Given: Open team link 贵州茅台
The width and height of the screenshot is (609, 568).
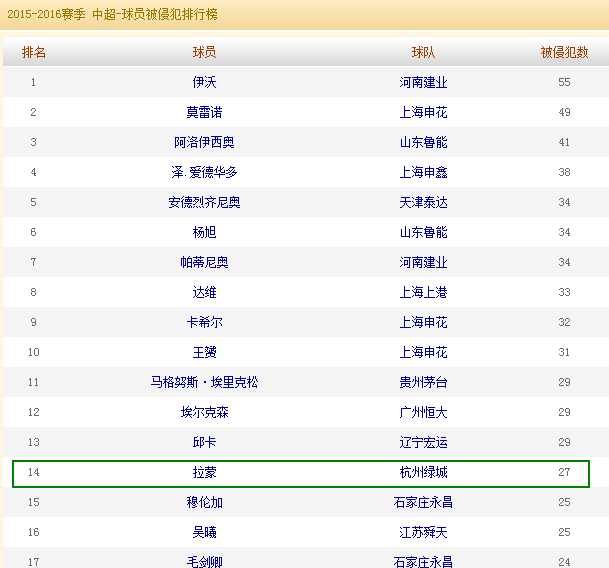Looking at the screenshot, I should pos(423,382).
